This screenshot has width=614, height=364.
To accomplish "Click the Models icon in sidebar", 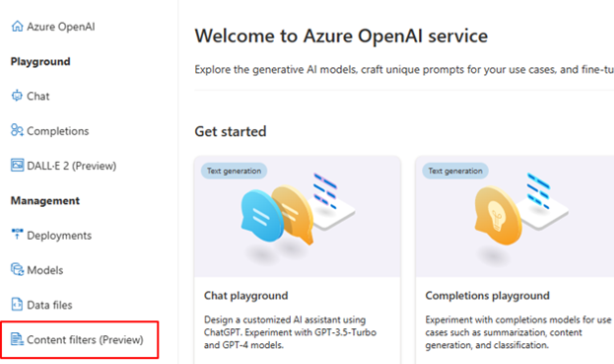I will (17, 269).
